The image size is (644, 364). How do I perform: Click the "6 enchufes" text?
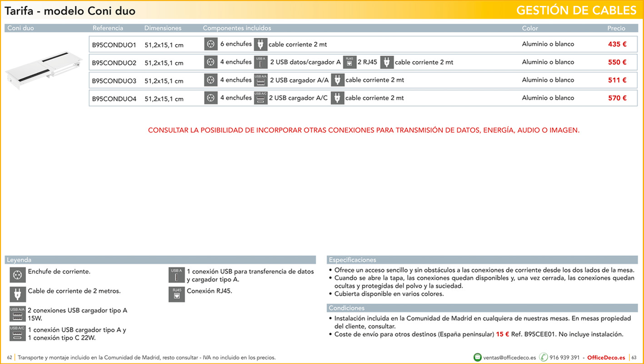coord(236,44)
